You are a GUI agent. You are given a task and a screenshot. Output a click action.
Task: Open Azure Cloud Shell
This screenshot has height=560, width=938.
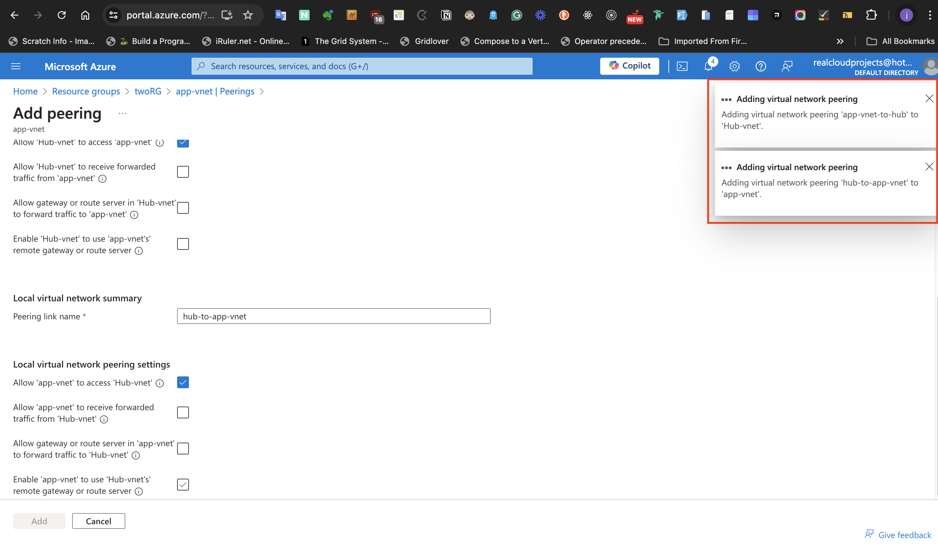point(682,66)
